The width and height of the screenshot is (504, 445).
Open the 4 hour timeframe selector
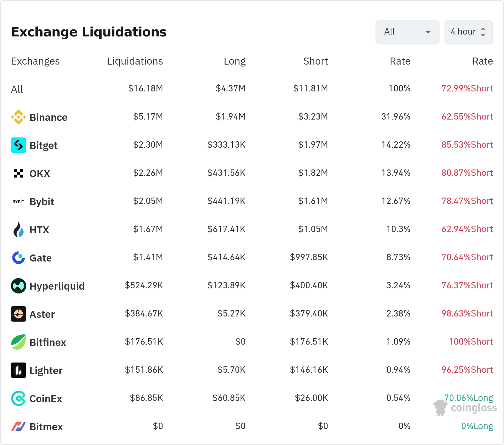[469, 32]
